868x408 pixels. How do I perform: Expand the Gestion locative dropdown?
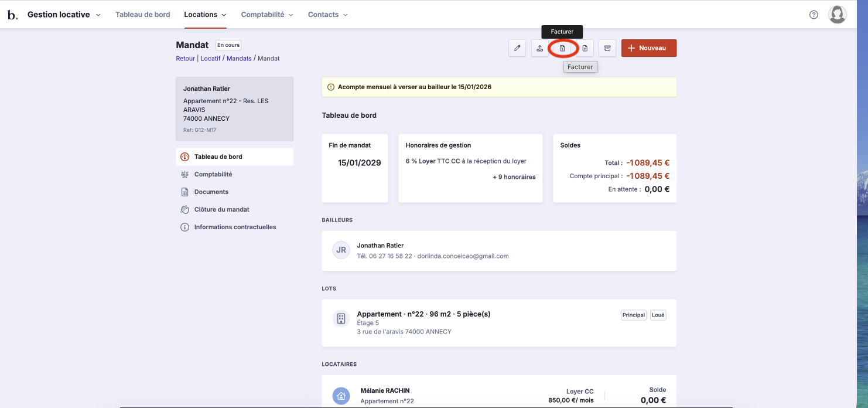coord(64,15)
